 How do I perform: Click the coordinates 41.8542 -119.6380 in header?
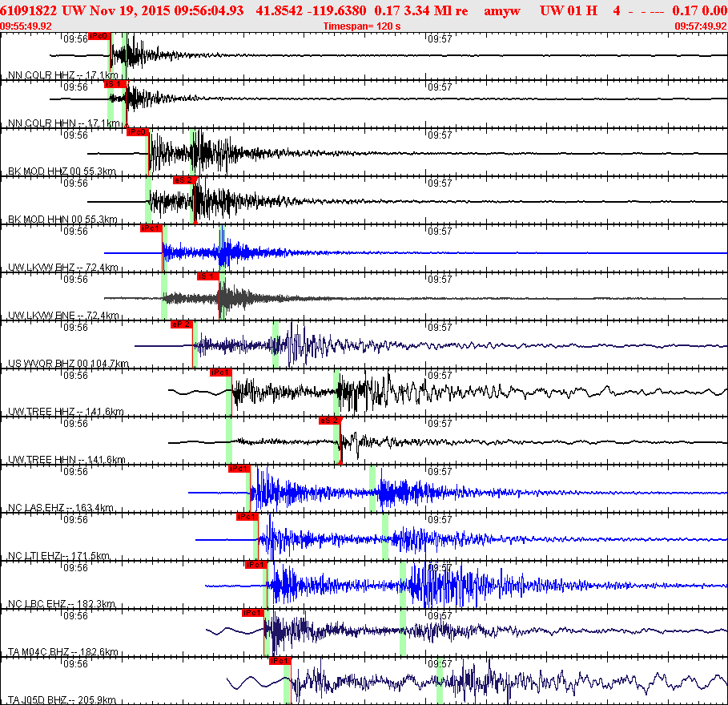tap(311, 10)
